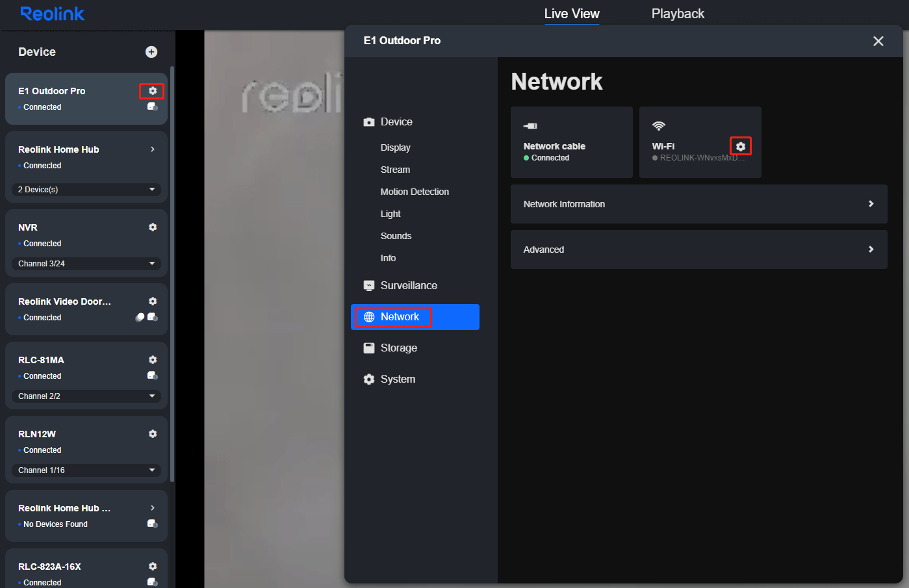Viewport: 909px width, 588px height.
Task: Close the E1 Outdoor Pro settings dialog
Action: click(x=878, y=41)
